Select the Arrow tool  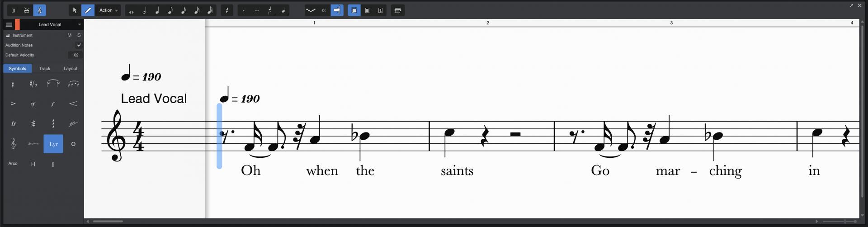(x=75, y=10)
